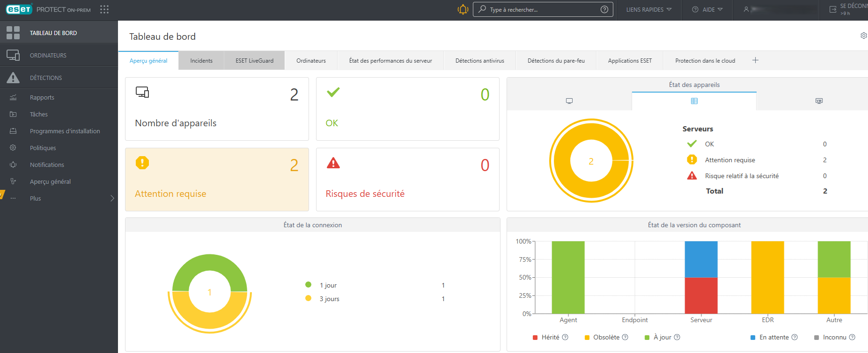Switch to the Ordinateurs tab

point(311,61)
